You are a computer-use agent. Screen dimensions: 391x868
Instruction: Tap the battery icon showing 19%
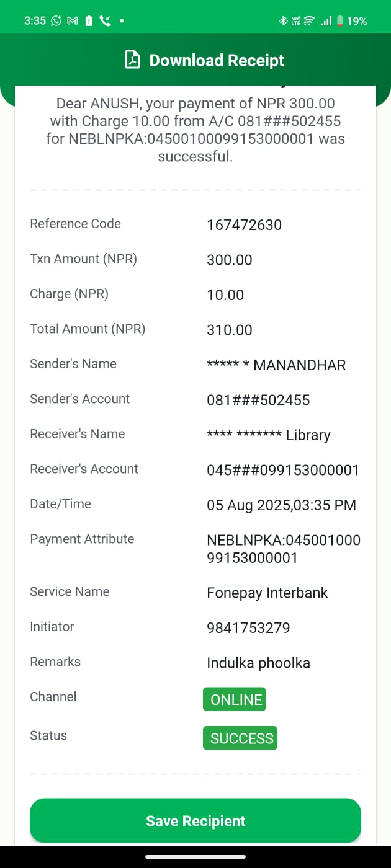(340, 21)
